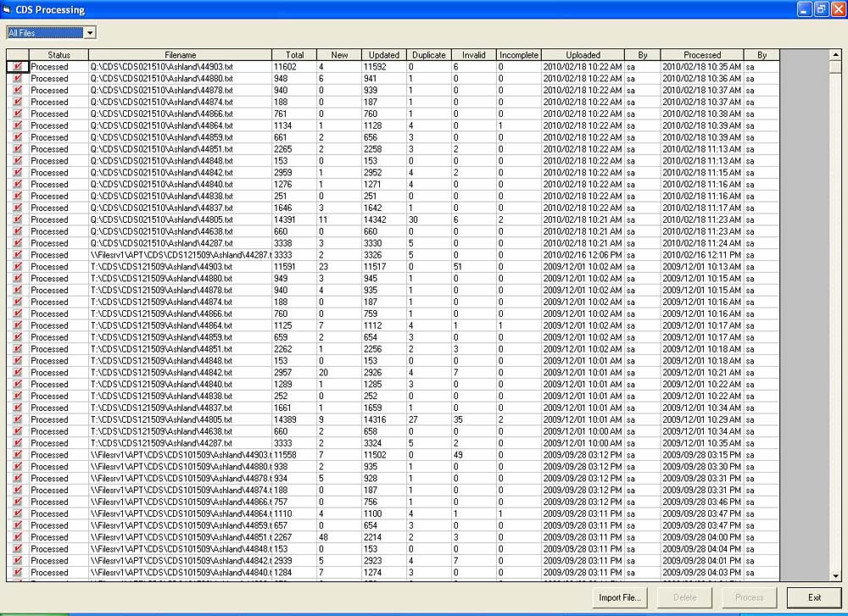
Task: Click the Invalid column header
Action: (473, 55)
